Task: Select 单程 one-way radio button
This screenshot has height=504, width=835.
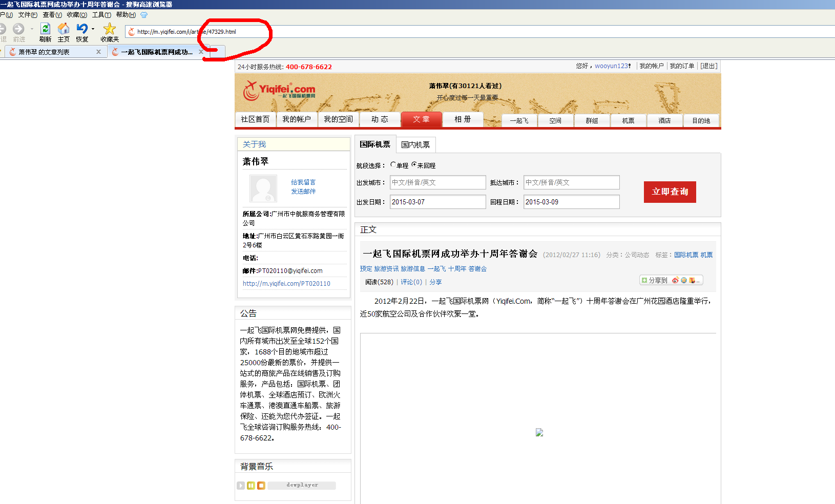Action: tap(393, 165)
